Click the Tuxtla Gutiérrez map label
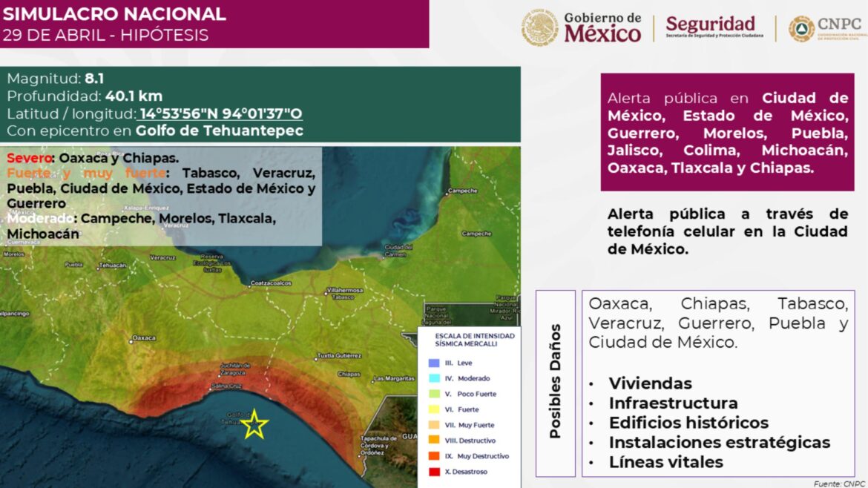868x488 pixels. (x=341, y=355)
